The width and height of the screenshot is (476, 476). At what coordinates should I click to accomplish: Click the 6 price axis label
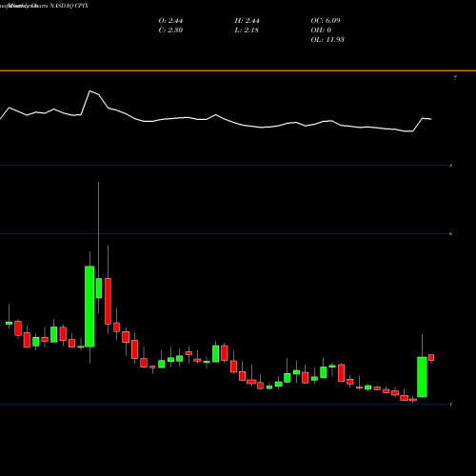point(451,234)
